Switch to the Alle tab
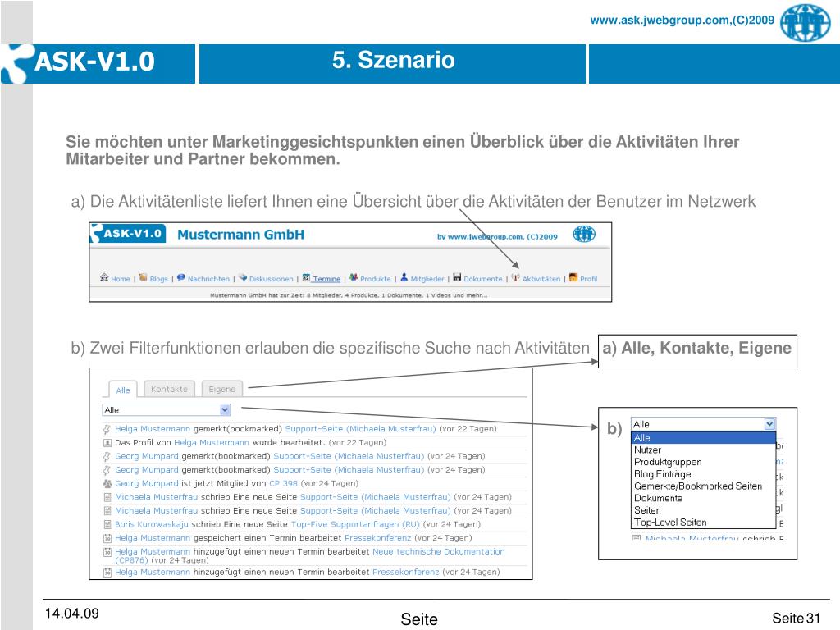This screenshot has height=630, width=840. (123, 390)
